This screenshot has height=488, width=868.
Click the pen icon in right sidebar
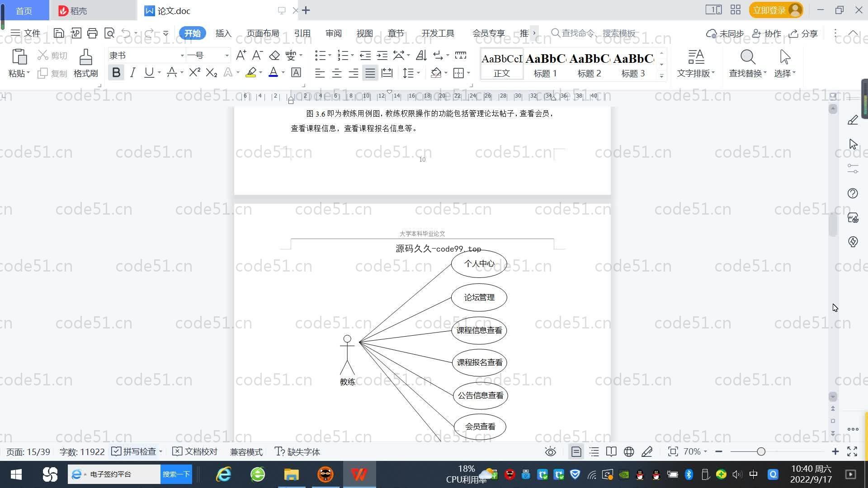[x=853, y=120]
